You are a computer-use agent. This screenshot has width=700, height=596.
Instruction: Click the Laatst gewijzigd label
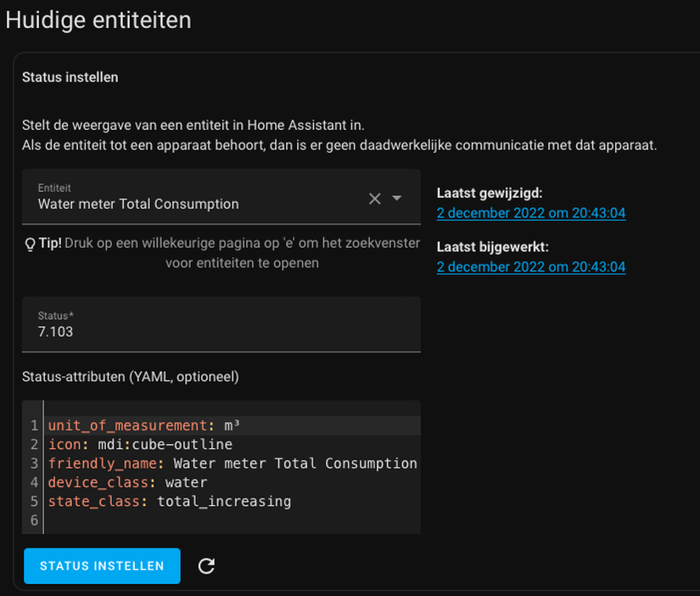point(490,194)
